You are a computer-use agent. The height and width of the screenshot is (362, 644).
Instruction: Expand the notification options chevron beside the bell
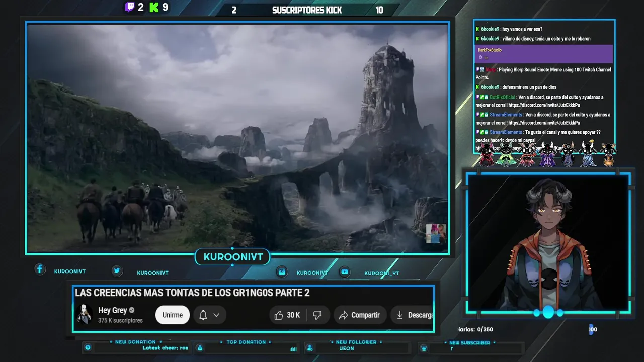click(x=216, y=315)
